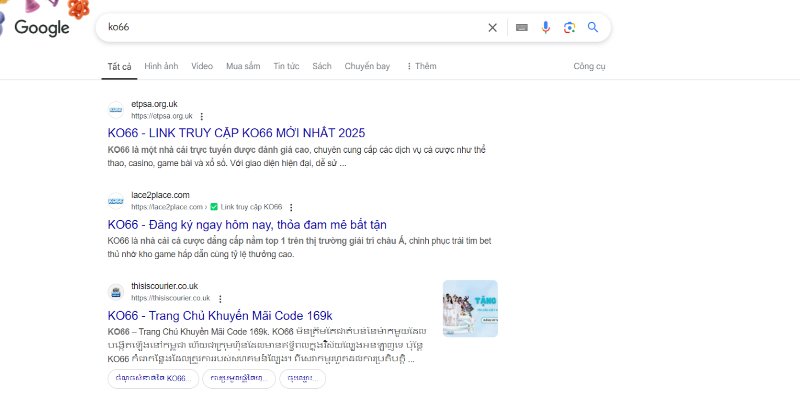Click the blue magnifier search icon
The height and width of the screenshot is (400, 800).
coord(593,28)
